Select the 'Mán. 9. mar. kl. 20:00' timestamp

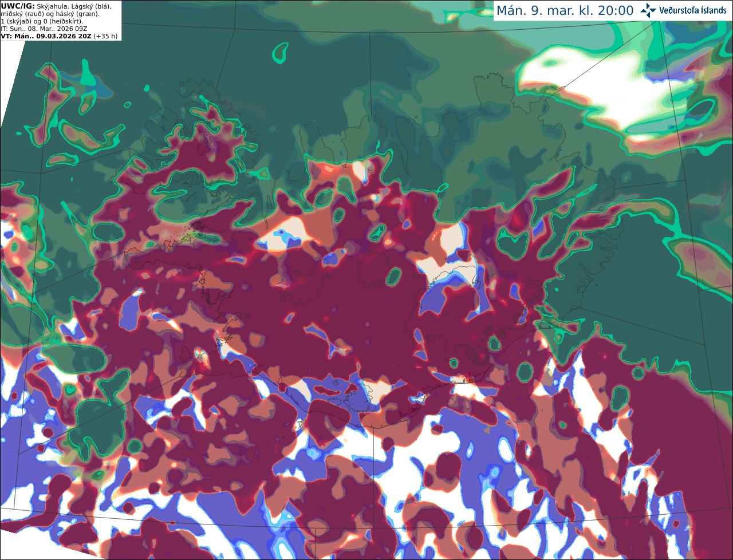(x=565, y=11)
